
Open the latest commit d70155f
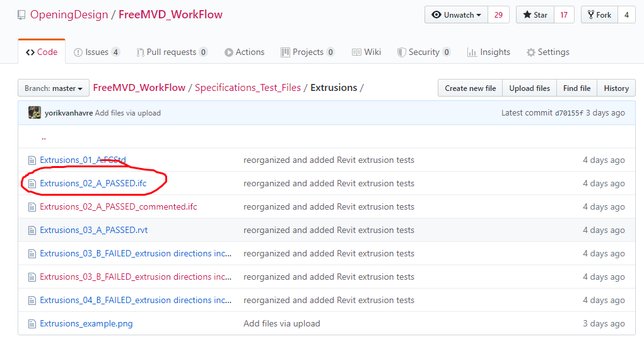[x=569, y=113]
